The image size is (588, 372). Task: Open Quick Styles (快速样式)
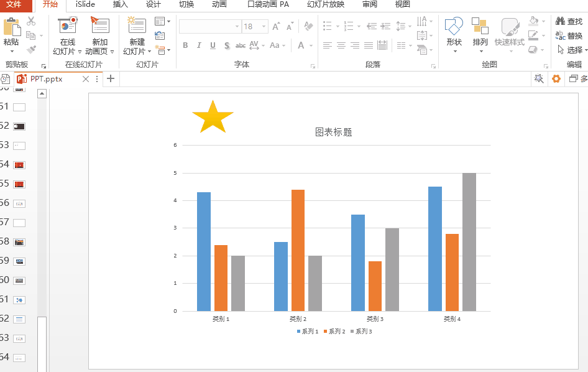[x=509, y=35]
